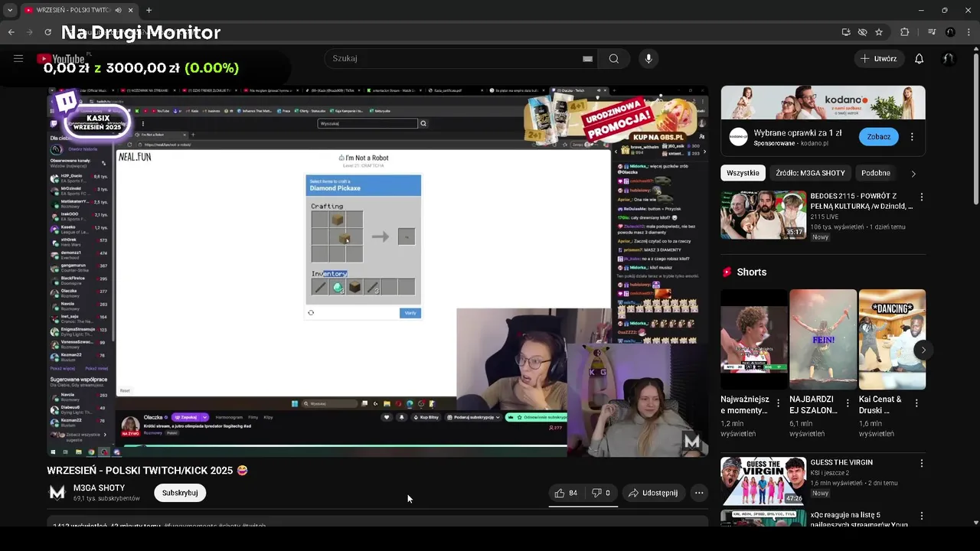Open GUESS THE VIRGIN video thumbnail
The width and height of the screenshot is (980, 551).
point(763,481)
